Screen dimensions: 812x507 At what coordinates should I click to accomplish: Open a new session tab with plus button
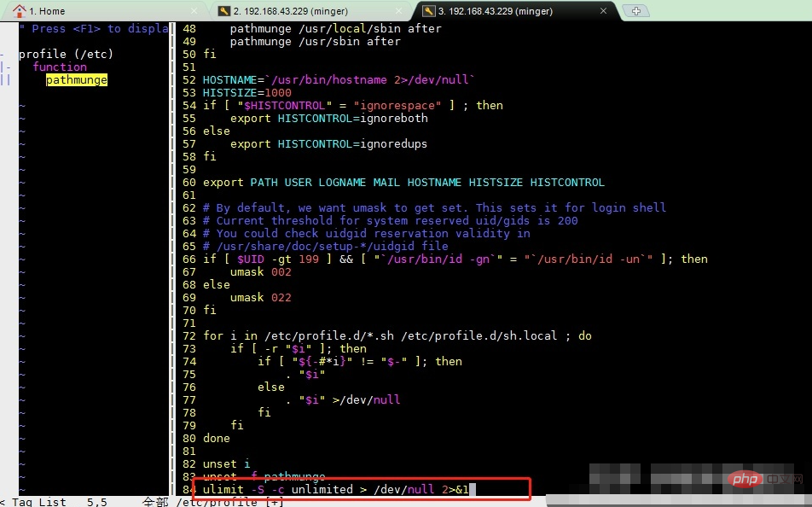(x=636, y=11)
